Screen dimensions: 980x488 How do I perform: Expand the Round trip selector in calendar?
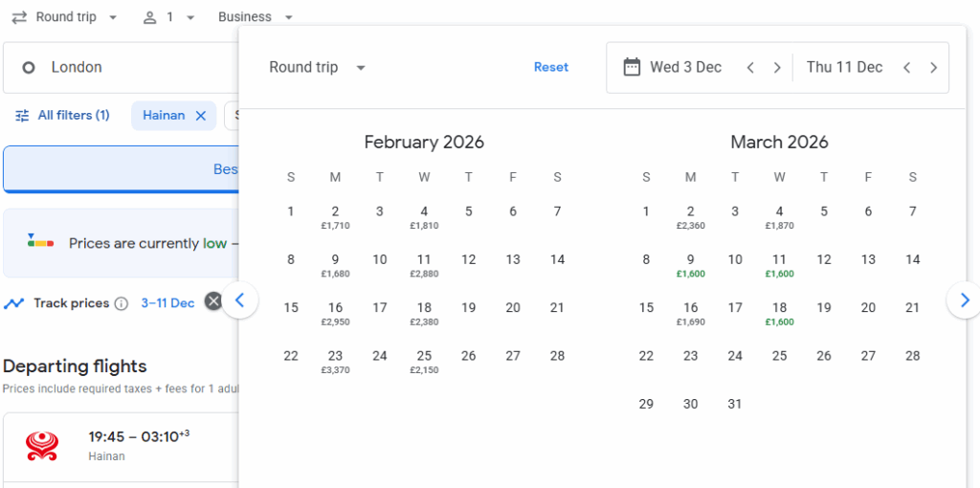tap(318, 68)
